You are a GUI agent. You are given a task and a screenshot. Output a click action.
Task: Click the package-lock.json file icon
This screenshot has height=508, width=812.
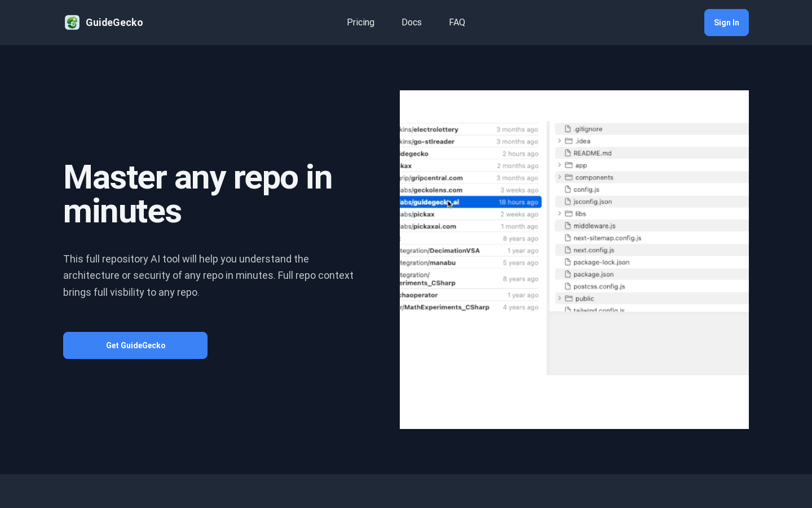tap(568, 262)
